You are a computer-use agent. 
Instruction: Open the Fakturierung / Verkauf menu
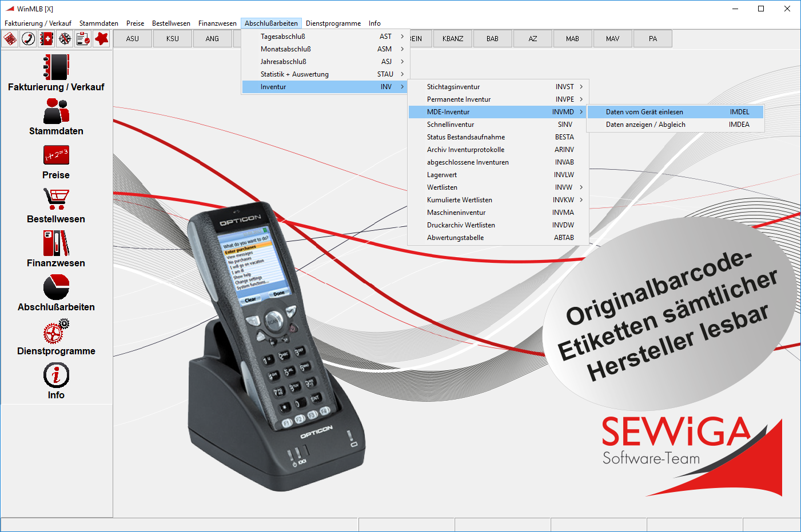tap(38, 23)
